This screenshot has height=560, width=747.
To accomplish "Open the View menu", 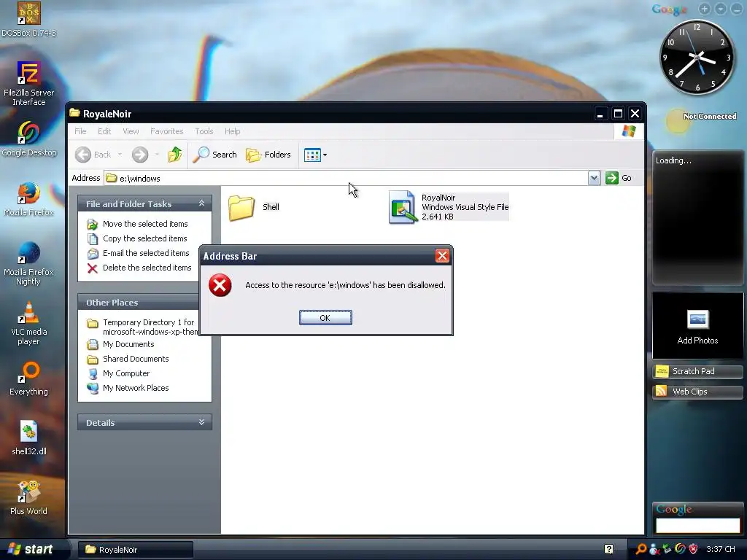I will pos(131,131).
